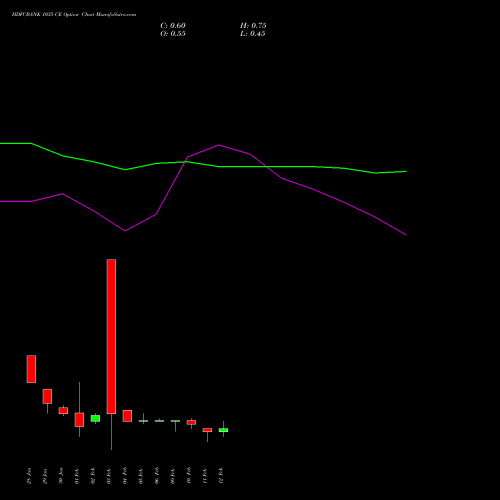Click the 02 Feb date label
Screen dimensions: 500x500
point(93,476)
